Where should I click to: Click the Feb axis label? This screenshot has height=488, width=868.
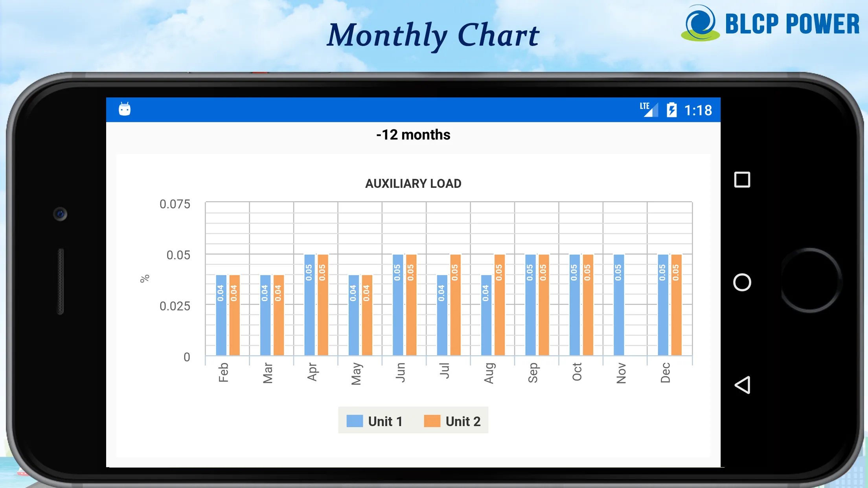coord(223,372)
